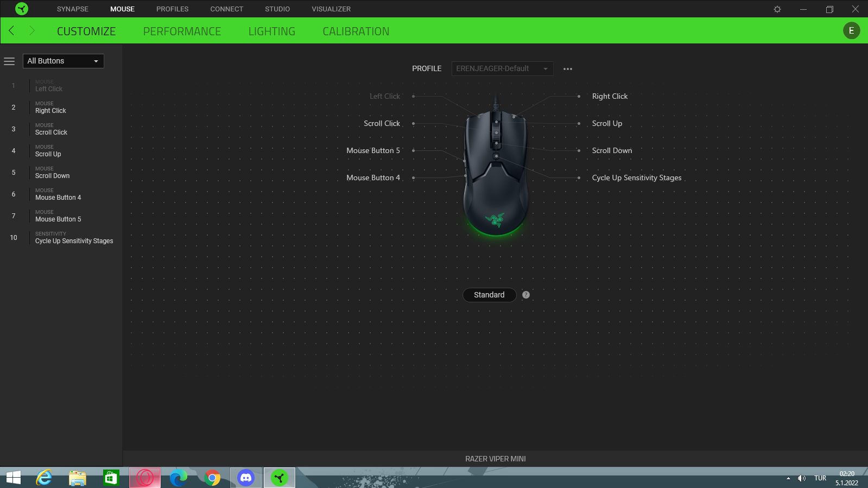
Task: Select sidebar row 6 Mouse Button 4
Action: (x=61, y=194)
